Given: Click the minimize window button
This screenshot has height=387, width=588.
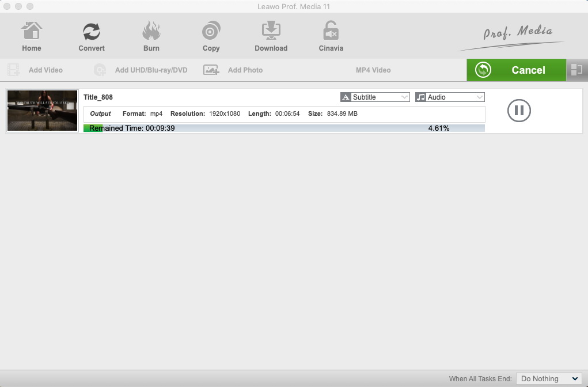Looking at the screenshot, I should [x=18, y=6].
